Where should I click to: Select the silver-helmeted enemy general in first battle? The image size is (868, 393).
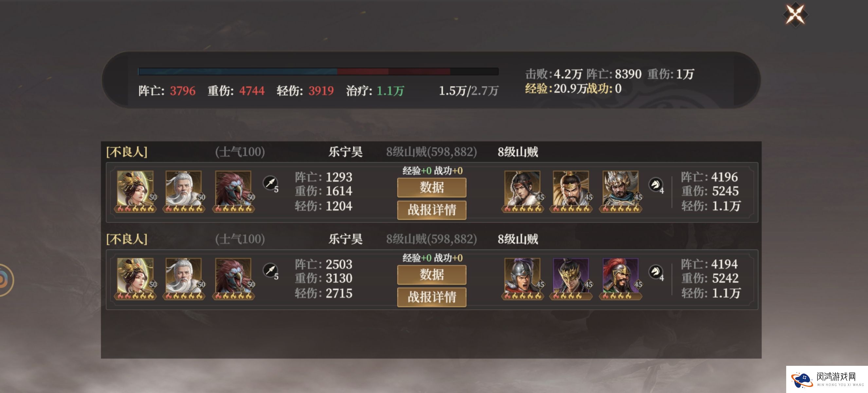620,191
